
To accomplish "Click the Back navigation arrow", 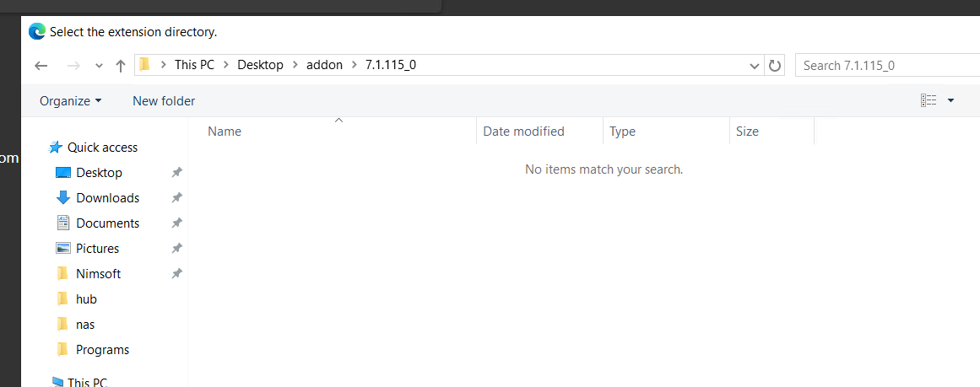I will pyautogui.click(x=41, y=66).
